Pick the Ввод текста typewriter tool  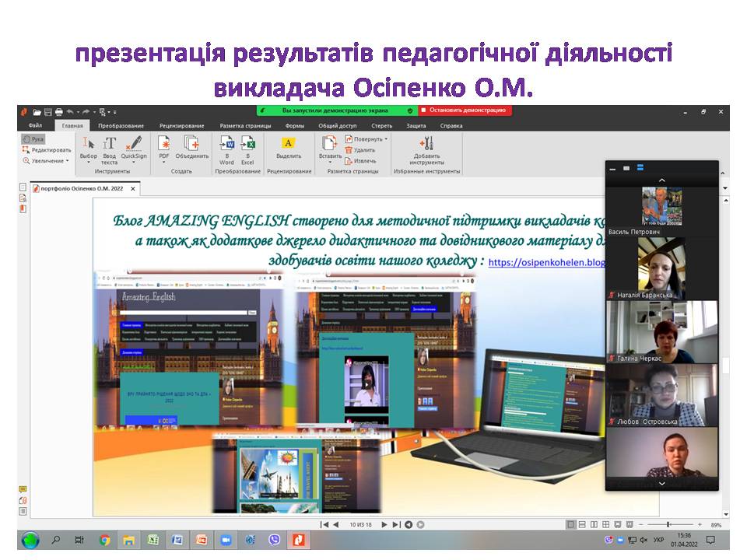[x=109, y=149]
